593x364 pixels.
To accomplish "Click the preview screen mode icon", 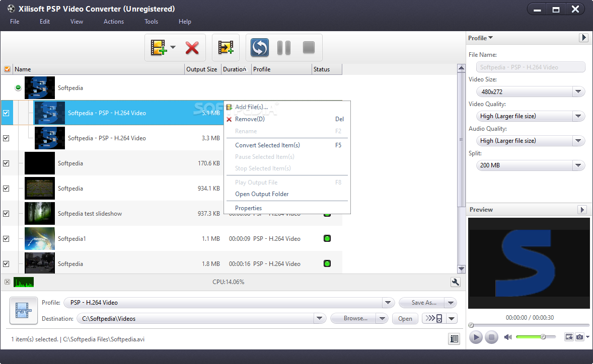I will tap(569, 337).
